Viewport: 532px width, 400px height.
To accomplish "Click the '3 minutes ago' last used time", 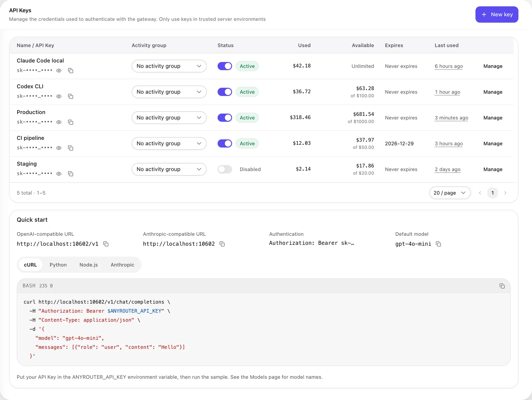I will point(451,118).
